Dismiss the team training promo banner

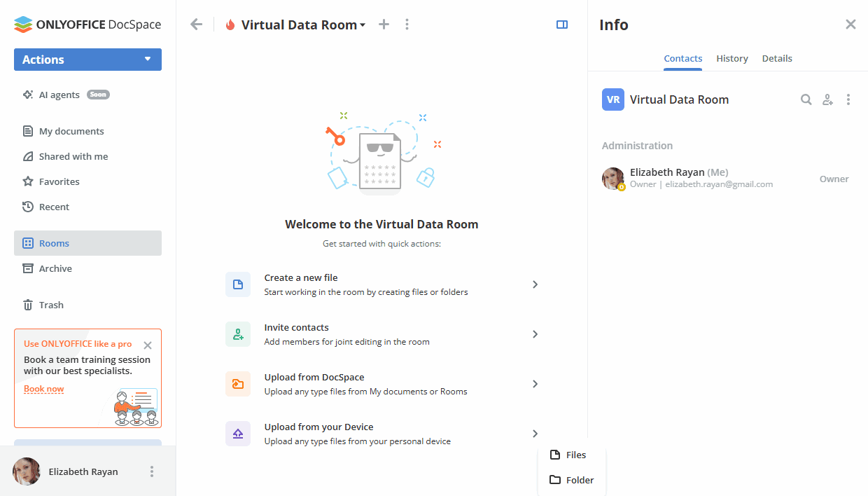148,345
